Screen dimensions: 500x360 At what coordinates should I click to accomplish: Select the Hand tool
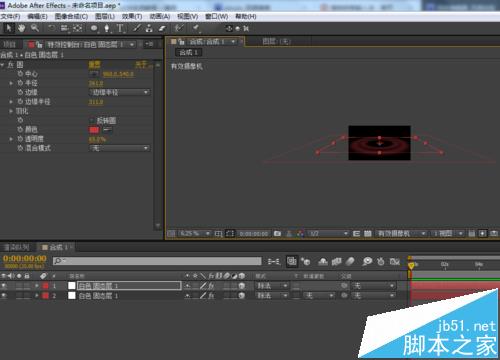point(22,28)
